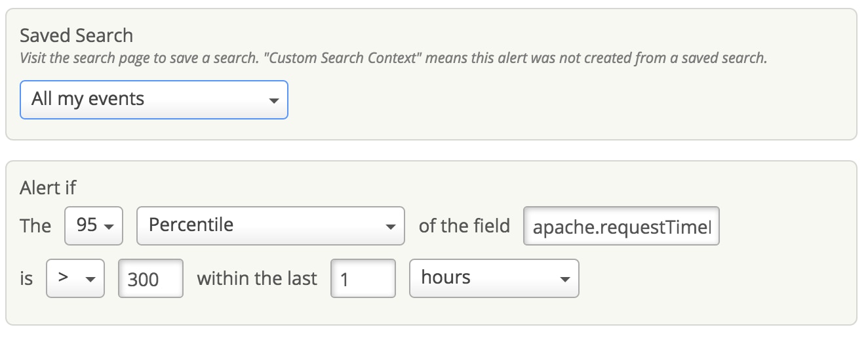Click the time window input containing 1

point(363,279)
